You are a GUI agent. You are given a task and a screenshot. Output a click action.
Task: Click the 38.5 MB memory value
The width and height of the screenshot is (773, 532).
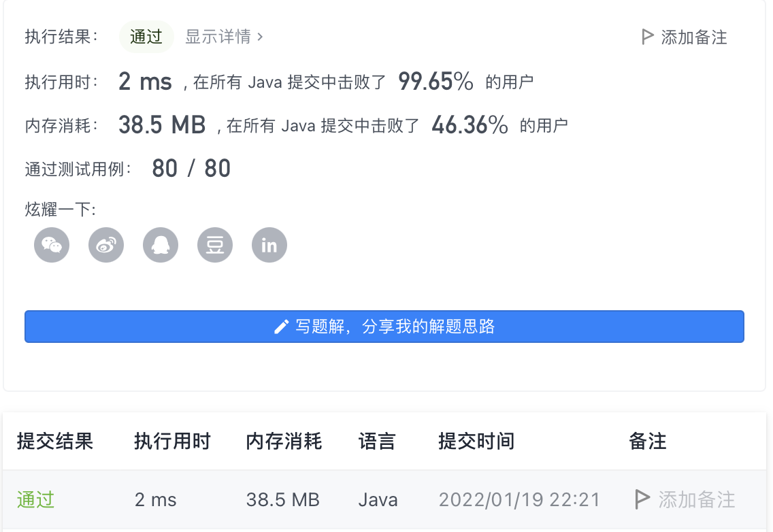tap(161, 124)
